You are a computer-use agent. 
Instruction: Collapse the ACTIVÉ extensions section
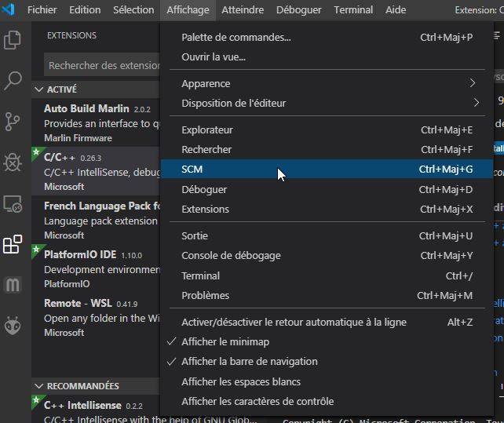click(x=61, y=89)
